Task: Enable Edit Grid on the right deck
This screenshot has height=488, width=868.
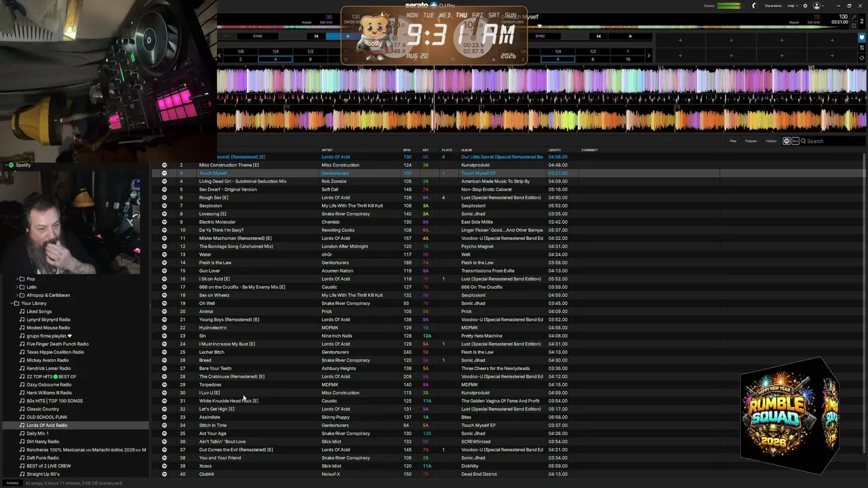Action: coord(814,22)
